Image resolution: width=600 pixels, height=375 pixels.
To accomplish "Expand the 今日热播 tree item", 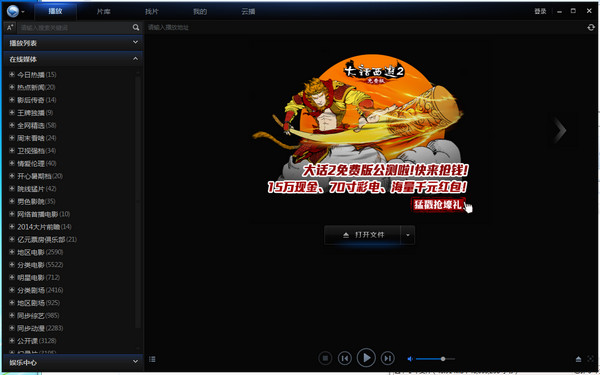I will point(12,75).
